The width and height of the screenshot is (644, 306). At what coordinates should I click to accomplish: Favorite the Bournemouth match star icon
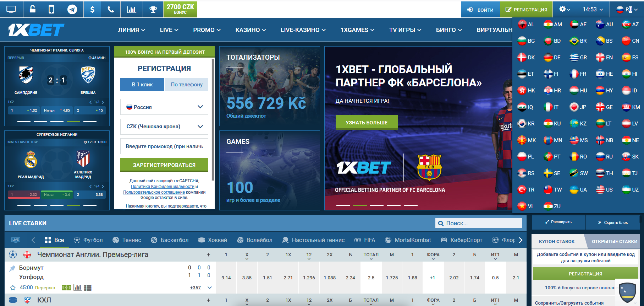(x=13, y=288)
